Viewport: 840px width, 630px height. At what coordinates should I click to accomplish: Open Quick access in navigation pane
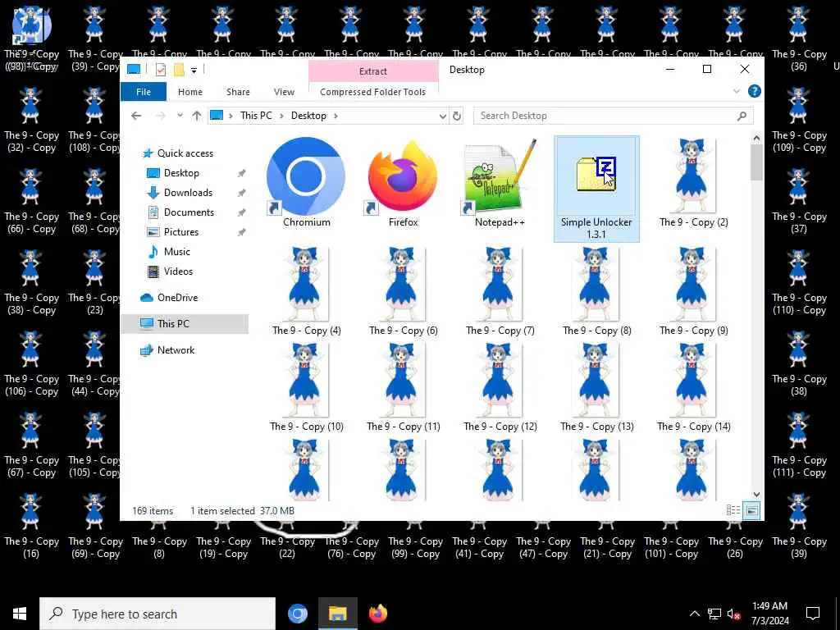185,153
